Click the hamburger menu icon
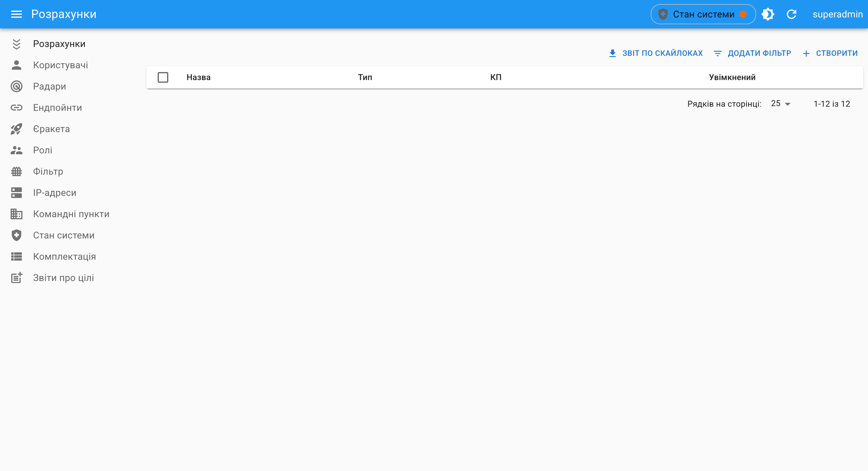 click(16, 14)
